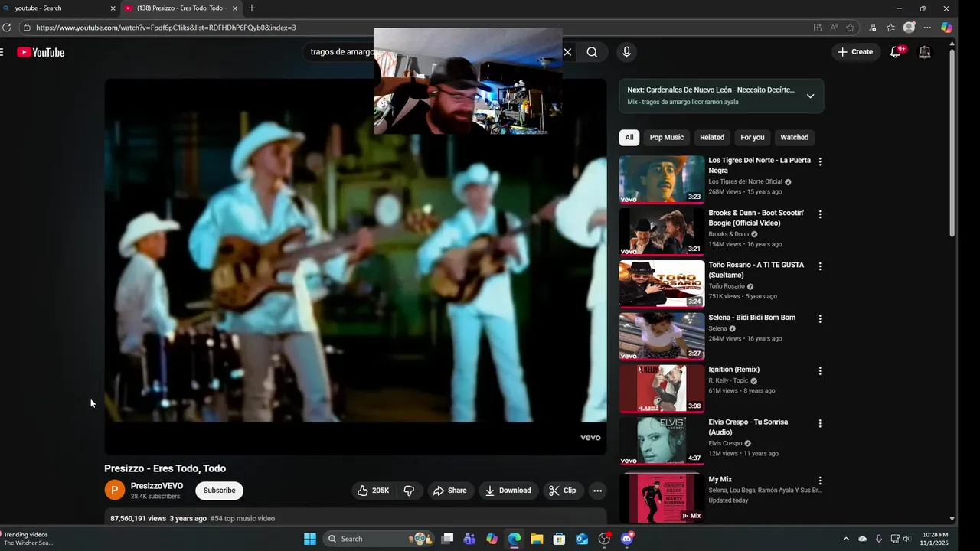Open options for Ignition (Remix) video
Image resolution: width=980 pixels, height=551 pixels.
pyautogui.click(x=820, y=371)
